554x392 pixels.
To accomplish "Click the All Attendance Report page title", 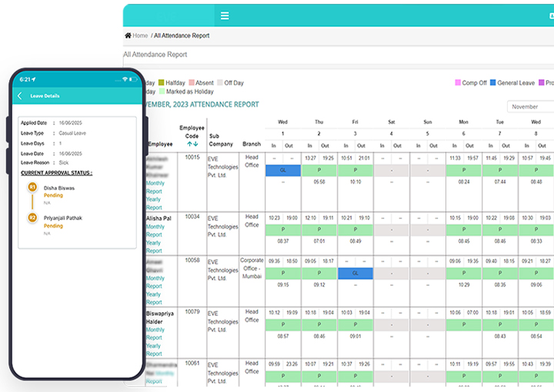I will coord(155,55).
